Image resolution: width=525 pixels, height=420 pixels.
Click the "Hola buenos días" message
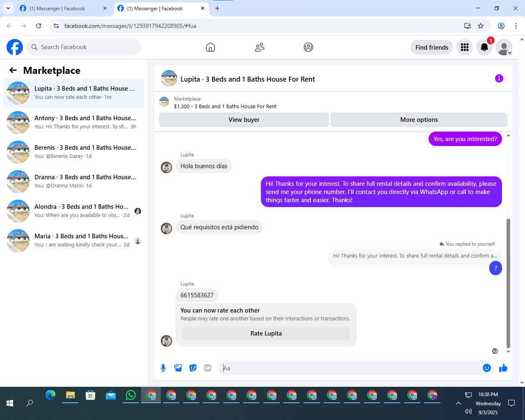coord(204,166)
